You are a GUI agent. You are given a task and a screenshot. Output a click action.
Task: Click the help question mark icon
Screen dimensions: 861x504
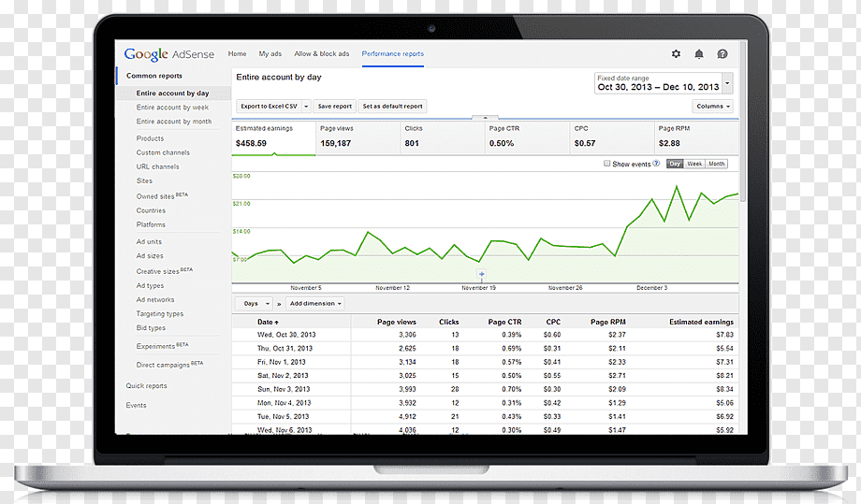722,53
